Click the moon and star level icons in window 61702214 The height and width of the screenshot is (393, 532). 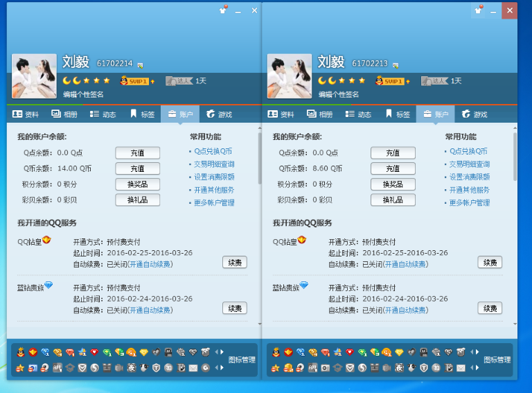pyautogui.click(x=86, y=81)
